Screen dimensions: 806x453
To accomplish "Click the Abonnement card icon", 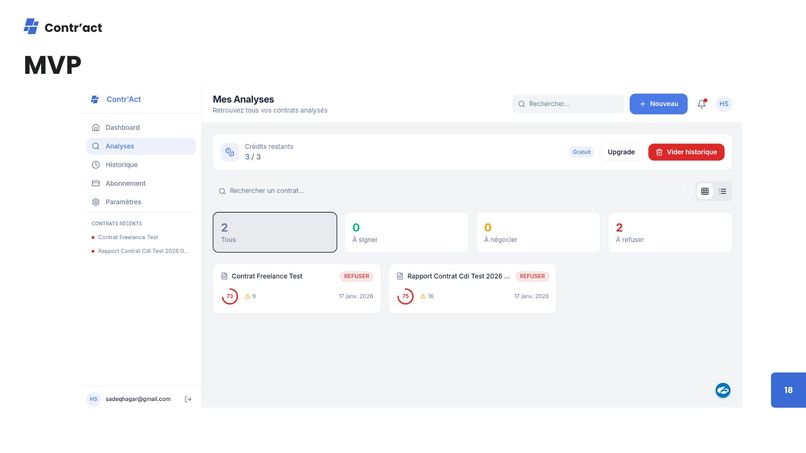I will point(96,183).
